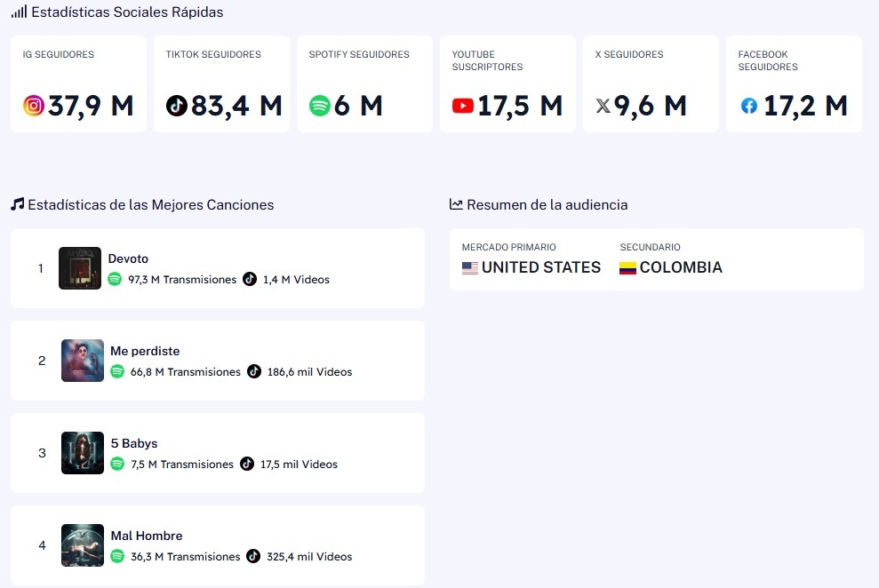Click the TikTok icon under Me perdiste
This screenshot has height=588, width=879.
tap(254, 371)
